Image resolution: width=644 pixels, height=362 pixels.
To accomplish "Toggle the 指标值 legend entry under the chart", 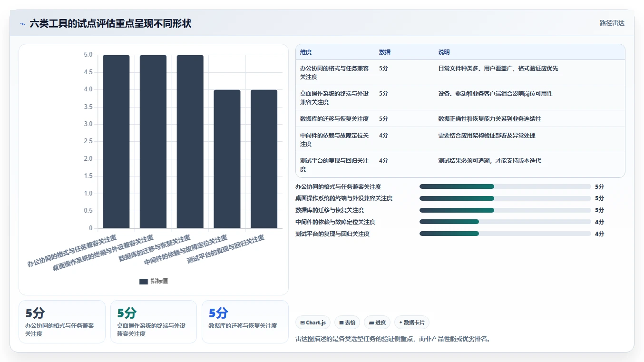I will click(154, 281).
